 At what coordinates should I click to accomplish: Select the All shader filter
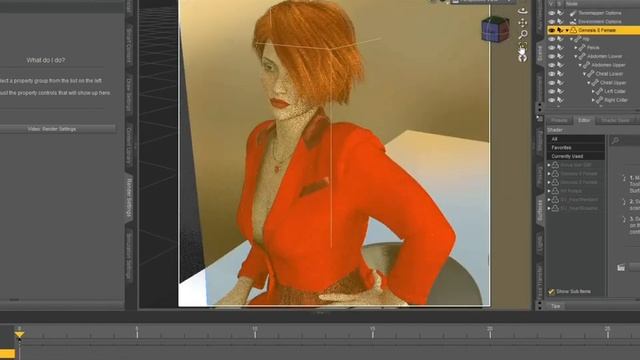tap(576, 139)
